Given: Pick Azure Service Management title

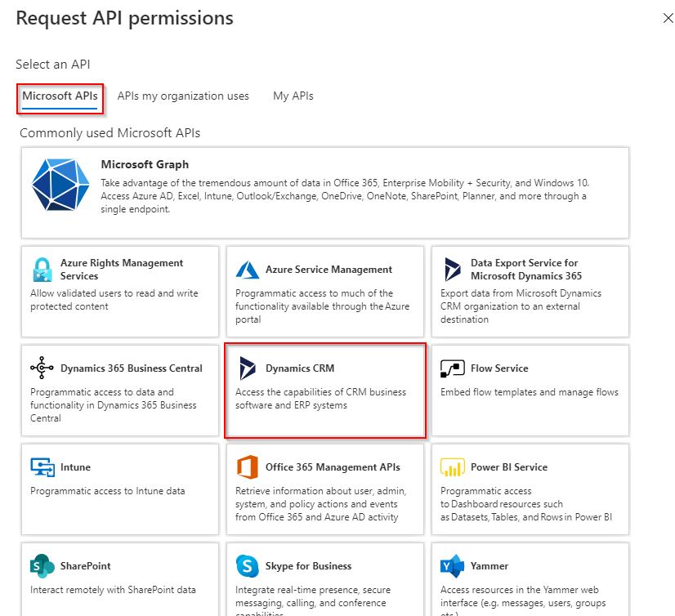Looking at the screenshot, I should pyautogui.click(x=329, y=270).
